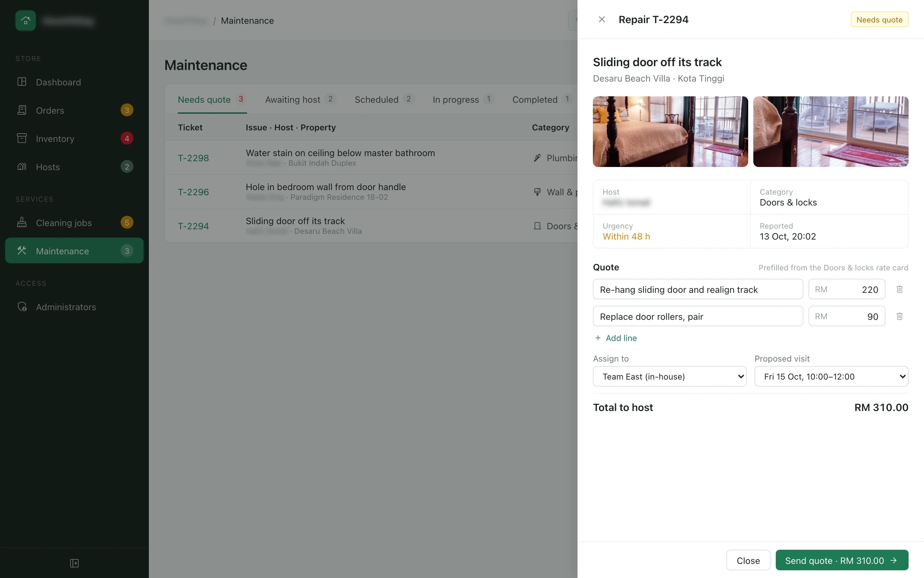The width and height of the screenshot is (924, 578).
Task: Click the home logo icon in sidebar
Action: coord(26,21)
